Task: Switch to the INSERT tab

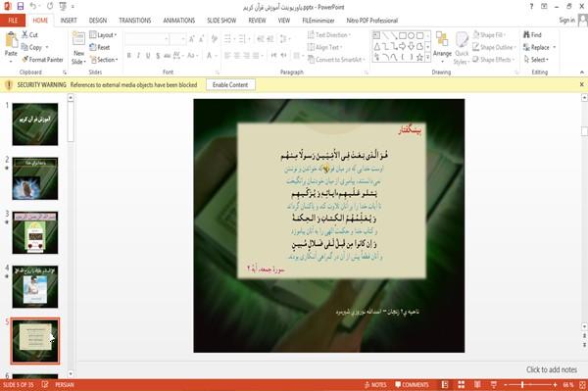Action: point(69,21)
